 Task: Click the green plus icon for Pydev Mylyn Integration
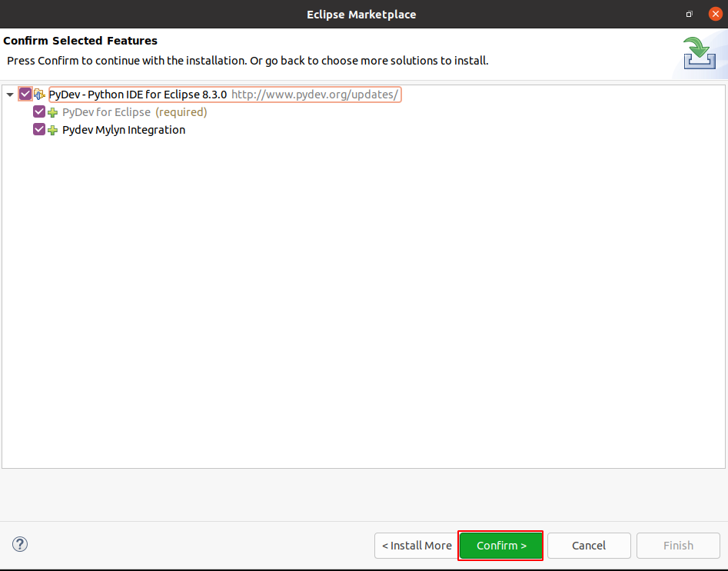pos(53,130)
